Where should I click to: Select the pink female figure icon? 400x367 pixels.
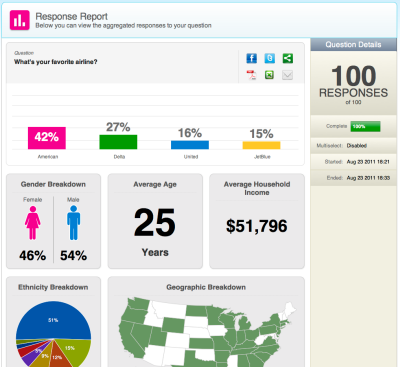click(x=32, y=223)
